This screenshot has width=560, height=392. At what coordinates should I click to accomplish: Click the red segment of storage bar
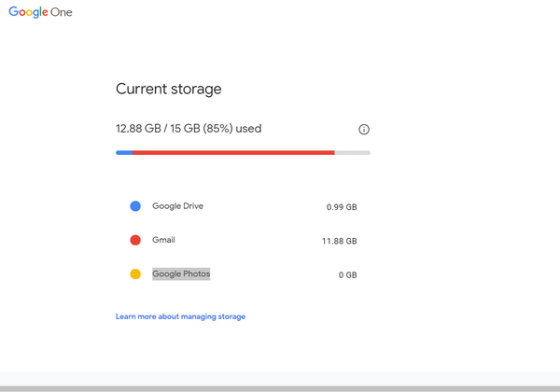click(x=233, y=152)
